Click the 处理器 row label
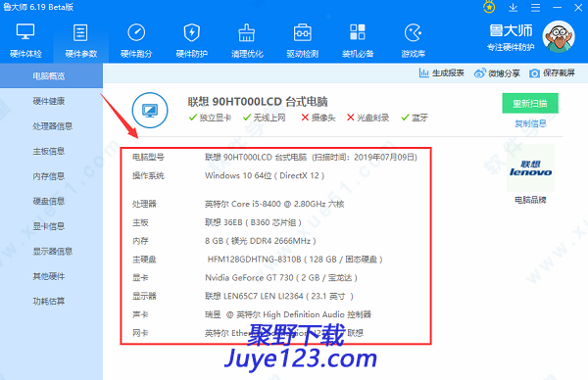 coord(144,204)
